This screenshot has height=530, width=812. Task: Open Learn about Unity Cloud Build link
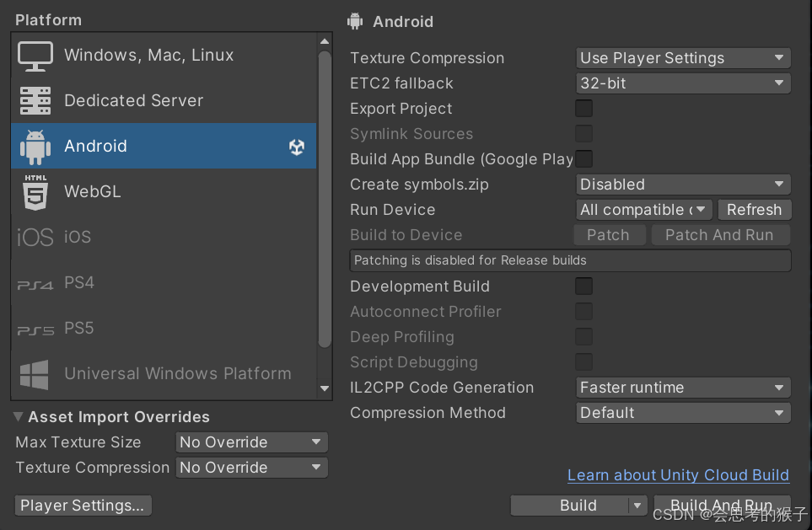click(678, 475)
